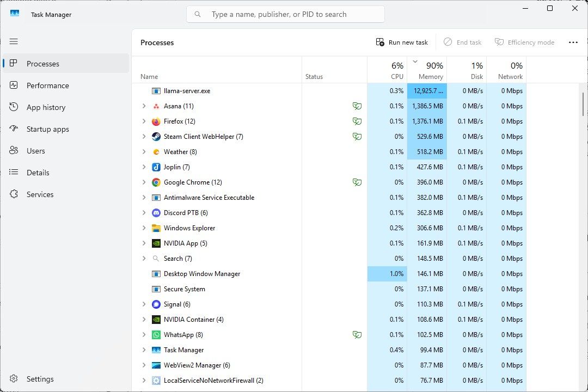The width and height of the screenshot is (588, 392).
Task: Sort processes by the Name column
Action: click(x=217, y=70)
